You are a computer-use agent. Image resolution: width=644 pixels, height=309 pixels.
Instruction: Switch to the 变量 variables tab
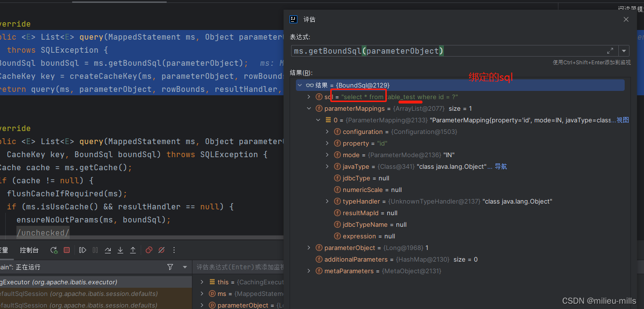[x=5, y=250]
